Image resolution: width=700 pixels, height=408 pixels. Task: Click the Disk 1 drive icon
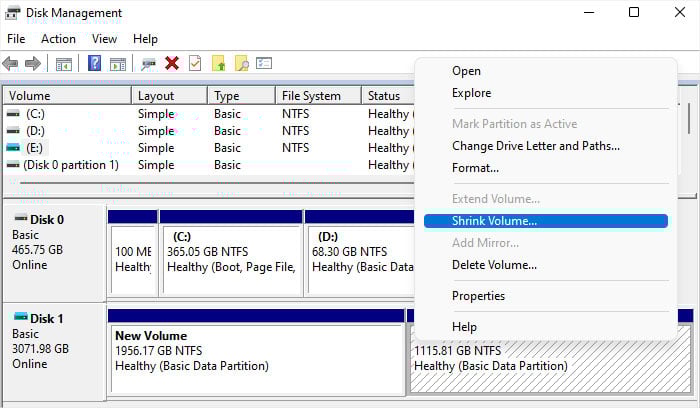(x=21, y=317)
